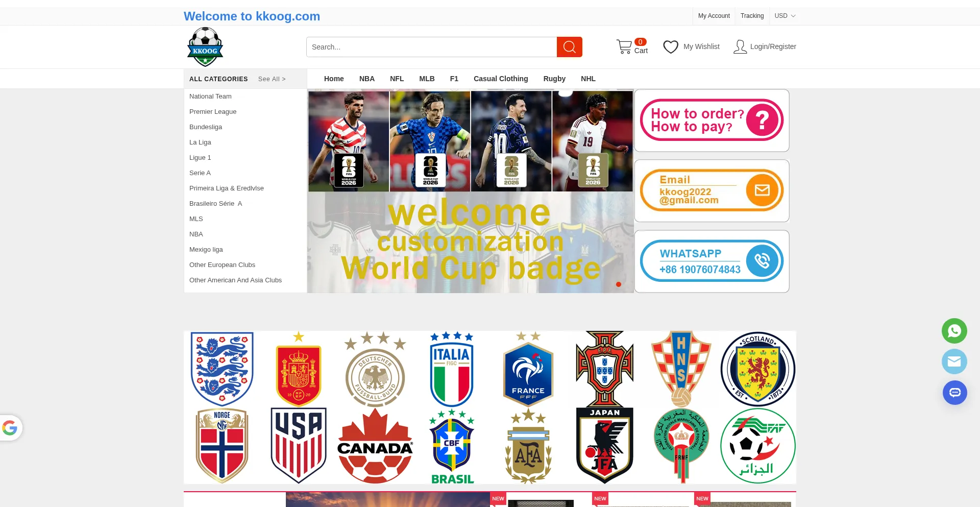Open the MLS category
Screen dimensions: 980x507
(x=196, y=219)
